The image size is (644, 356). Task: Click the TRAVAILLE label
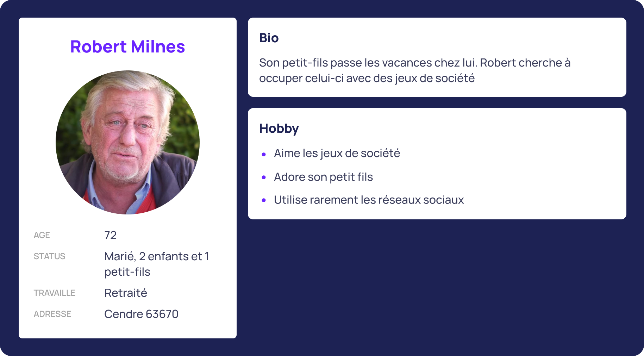coord(54,293)
